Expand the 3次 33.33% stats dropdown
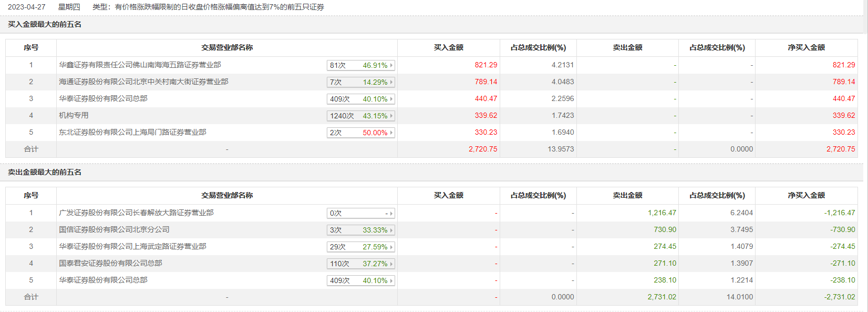This screenshot has height=312, width=868. point(360,230)
